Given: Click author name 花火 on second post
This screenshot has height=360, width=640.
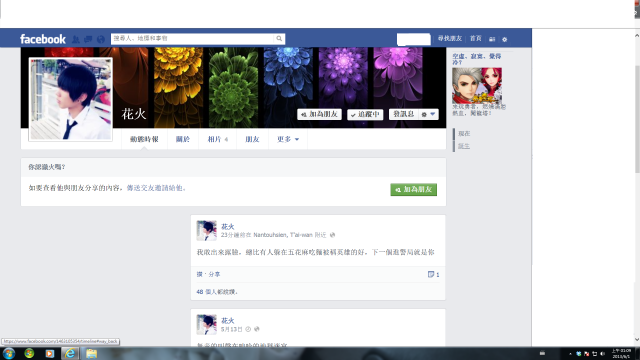Looking at the screenshot, I should tap(227, 321).
